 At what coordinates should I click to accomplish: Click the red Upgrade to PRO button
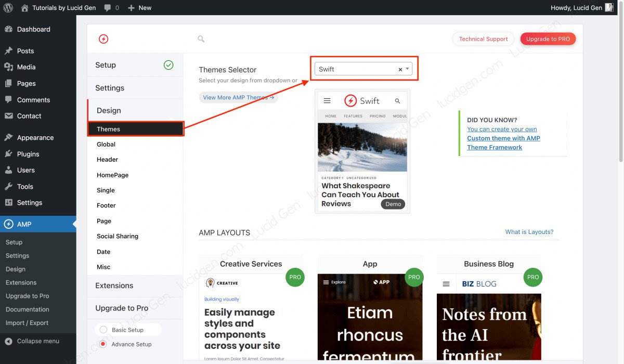pyautogui.click(x=548, y=39)
